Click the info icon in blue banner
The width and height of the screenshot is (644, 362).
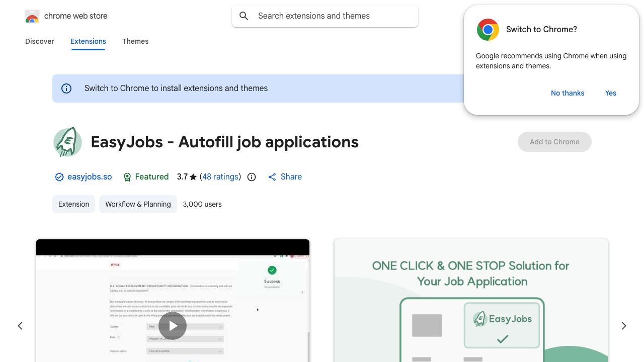66,88
